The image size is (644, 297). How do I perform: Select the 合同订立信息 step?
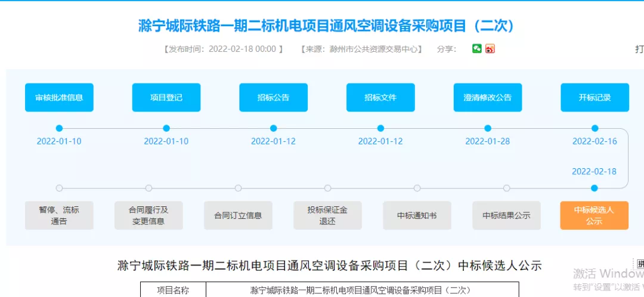click(238, 215)
